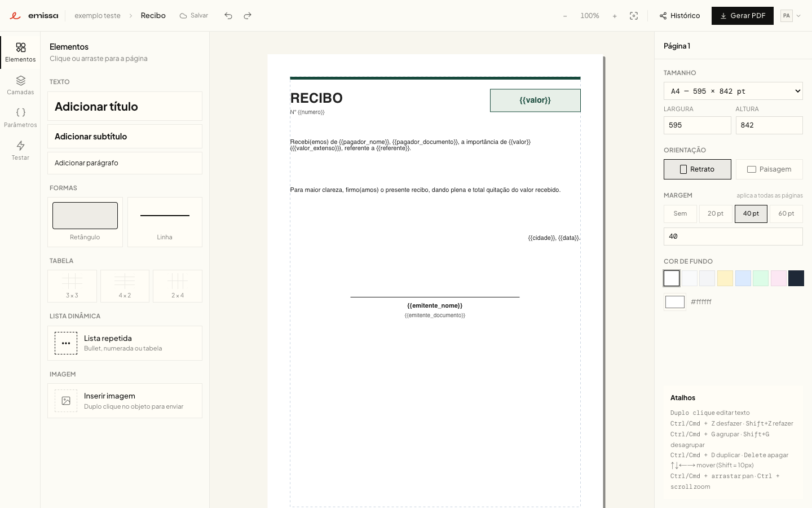The height and width of the screenshot is (508, 812).
Task: Set margin to Sem
Action: click(x=680, y=214)
